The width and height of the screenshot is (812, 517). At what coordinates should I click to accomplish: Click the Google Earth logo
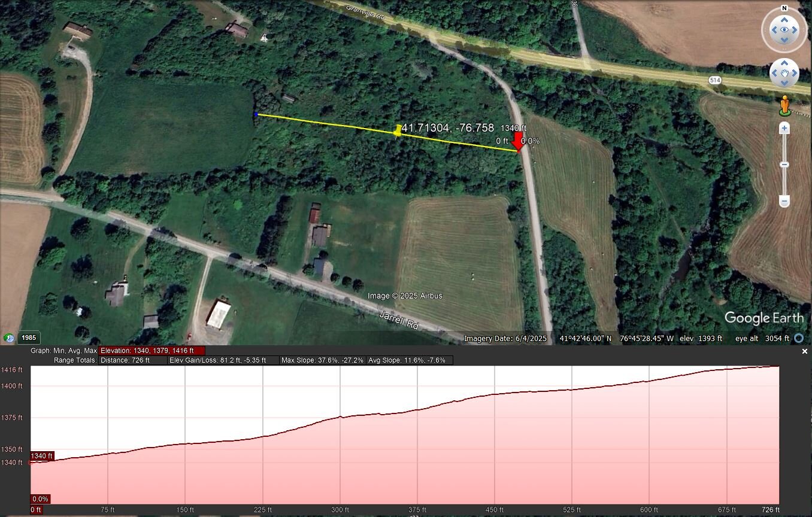pyautogui.click(x=763, y=318)
